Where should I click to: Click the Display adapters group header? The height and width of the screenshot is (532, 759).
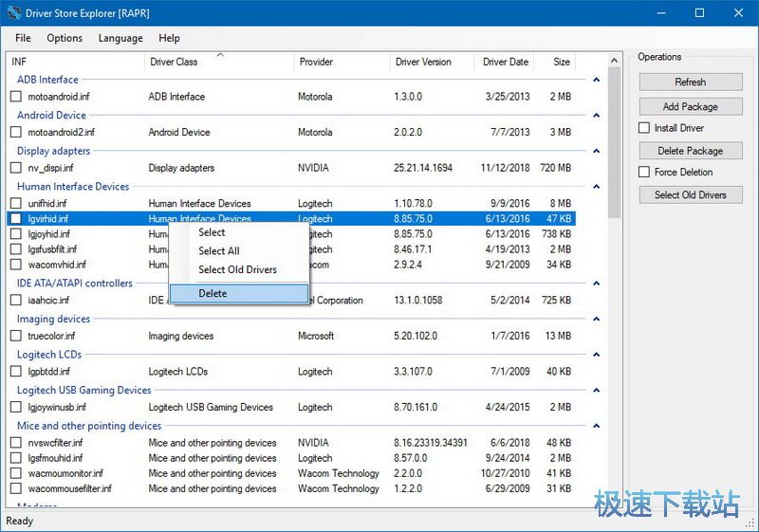point(54,151)
